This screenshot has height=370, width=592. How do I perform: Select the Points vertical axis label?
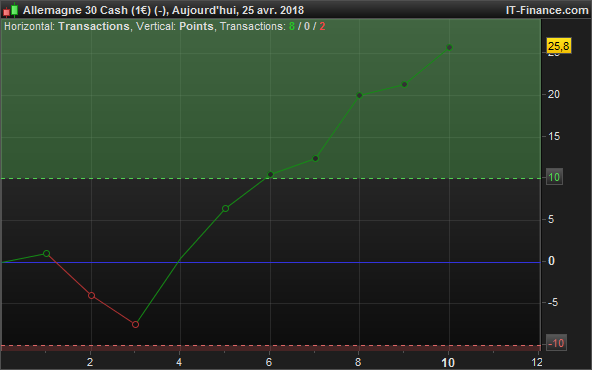click(x=196, y=26)
